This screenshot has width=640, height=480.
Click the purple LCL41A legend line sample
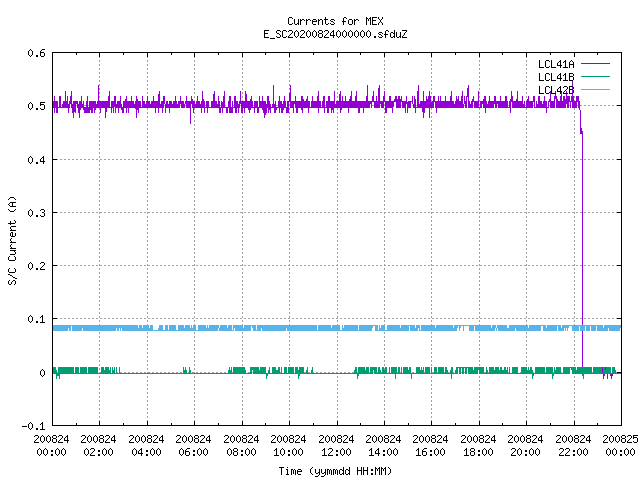595,64
